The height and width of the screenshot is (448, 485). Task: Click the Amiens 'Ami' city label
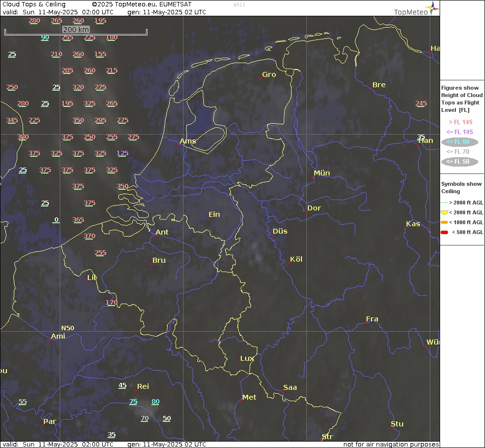click(x=58, y=336)
